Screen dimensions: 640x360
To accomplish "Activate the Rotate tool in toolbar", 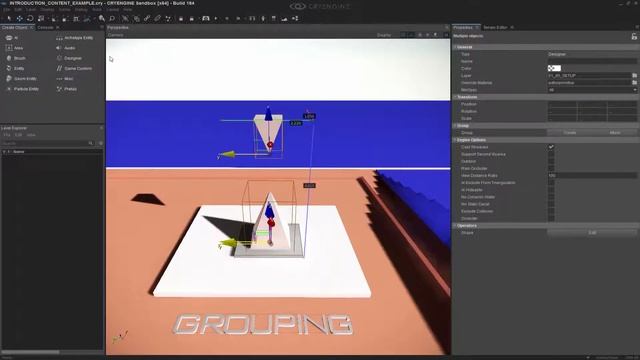I will (x=30, y=18).
